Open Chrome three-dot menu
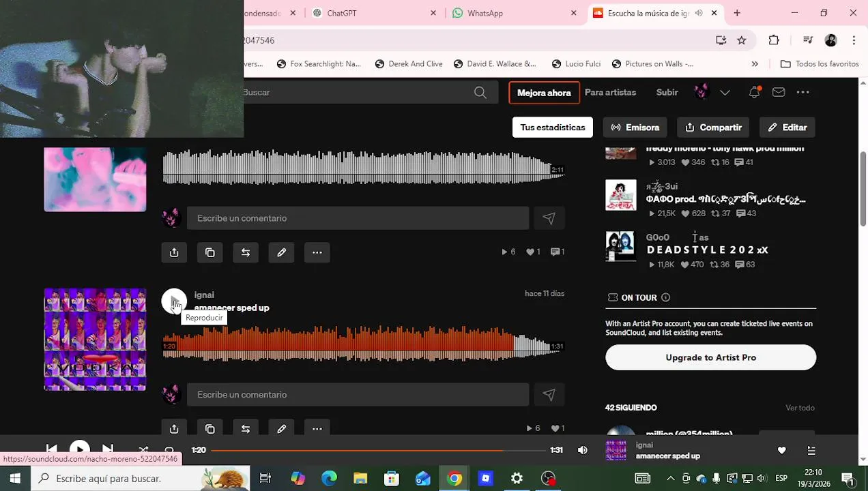The image size is (868, 491). [854, 40]
